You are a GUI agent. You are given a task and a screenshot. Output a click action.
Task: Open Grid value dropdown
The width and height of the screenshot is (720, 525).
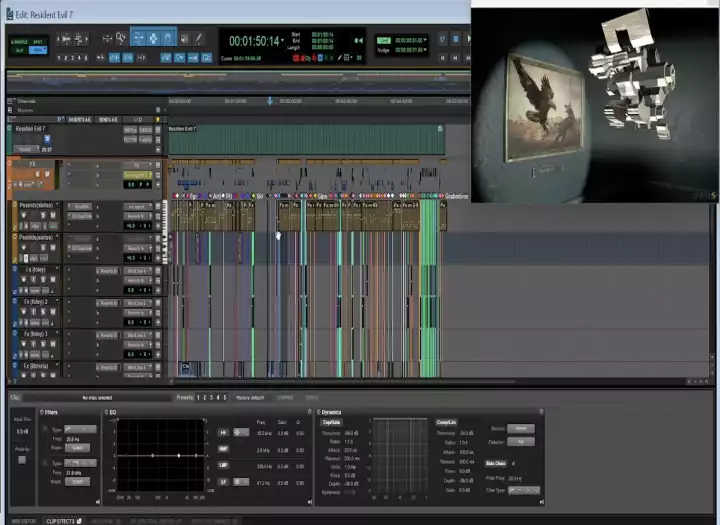(x=426, y=40)
